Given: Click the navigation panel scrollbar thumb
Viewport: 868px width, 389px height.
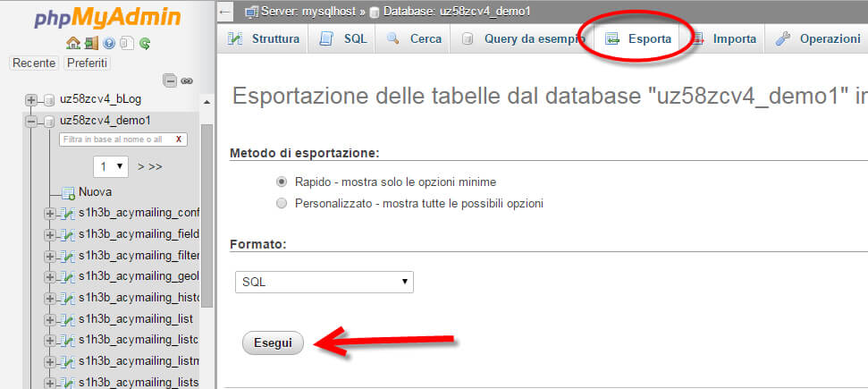Looking at the screenshot, I should pyautogui.click(x=207, y=215).
